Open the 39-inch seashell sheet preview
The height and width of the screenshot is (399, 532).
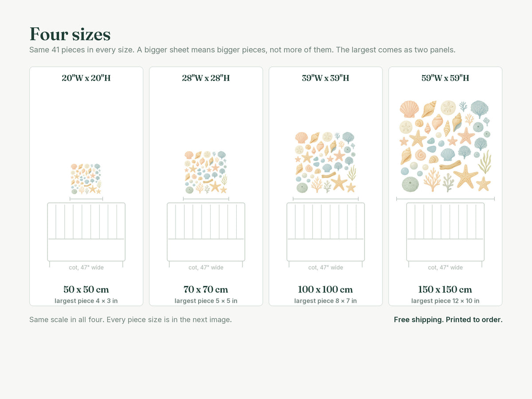(325, 162)
